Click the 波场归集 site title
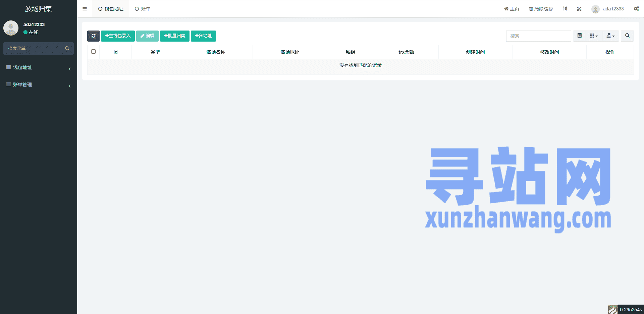Screen dimensions: 644x314 (38, 9)
